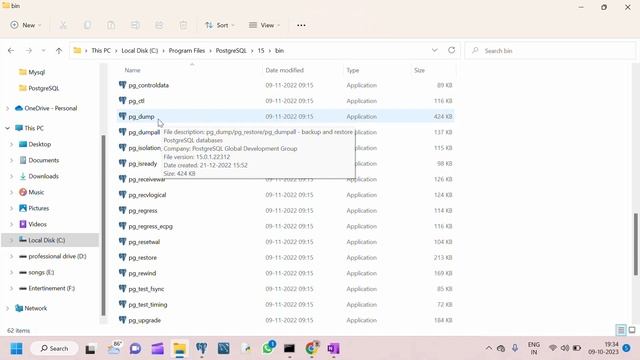Click This PC in address path
640x360 pixels.
pos(101,51)
